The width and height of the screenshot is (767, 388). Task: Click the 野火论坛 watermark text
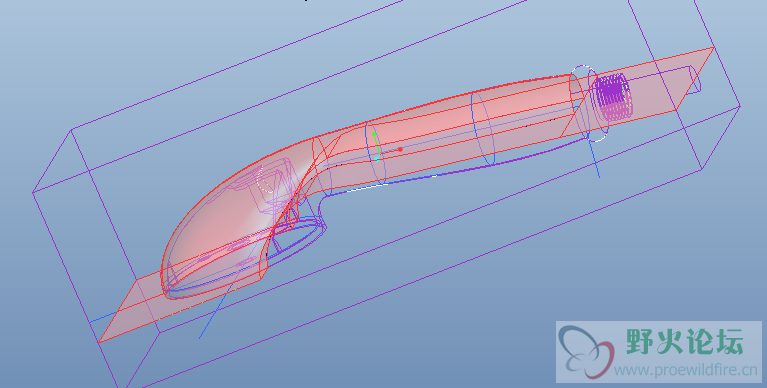pos(685,342)
